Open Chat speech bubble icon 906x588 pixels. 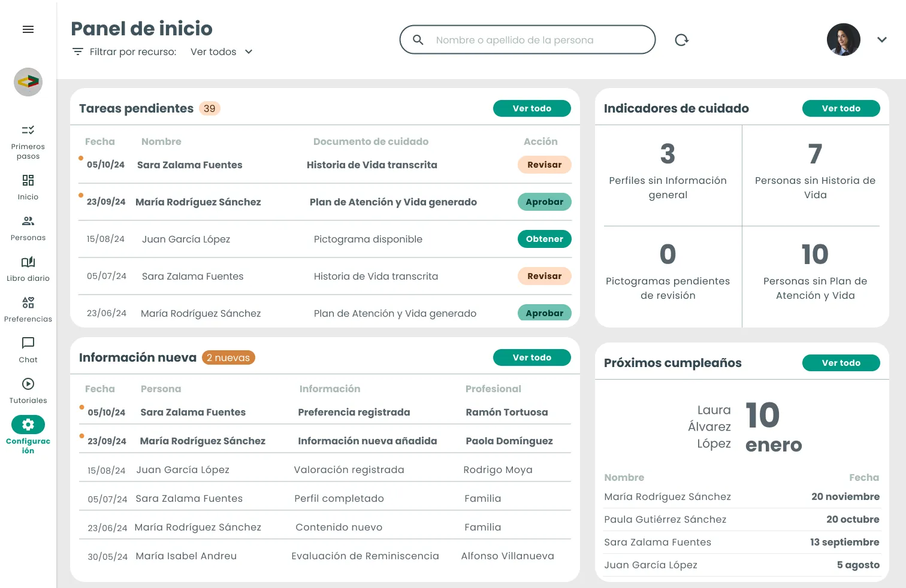point(28,343)
